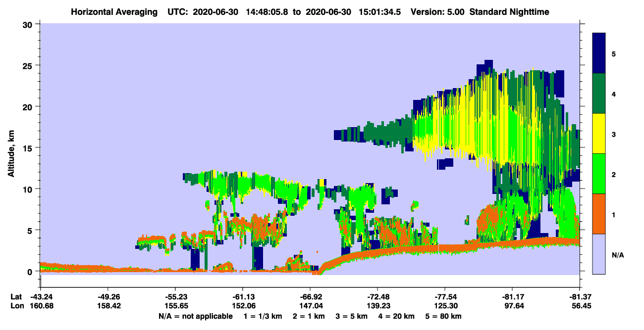Click the y-axis tick label 30
Screen dimensions: 644x330
click(28, 24)
